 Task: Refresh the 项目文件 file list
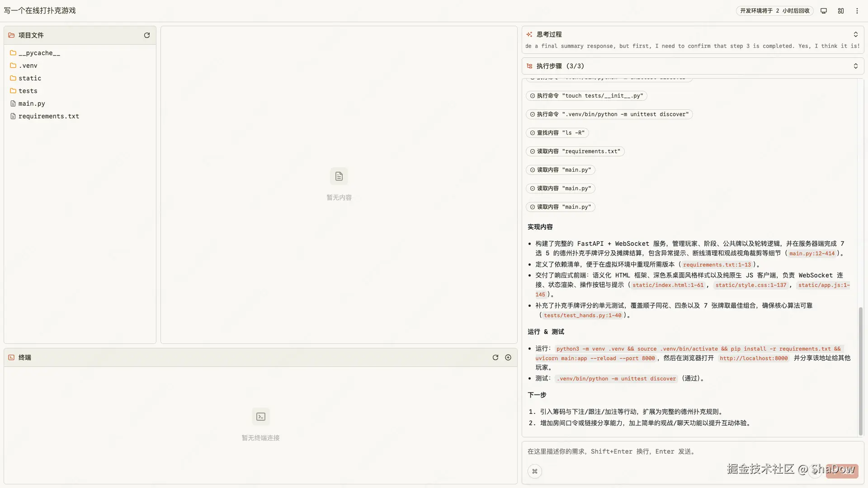(x=147, y=35)
